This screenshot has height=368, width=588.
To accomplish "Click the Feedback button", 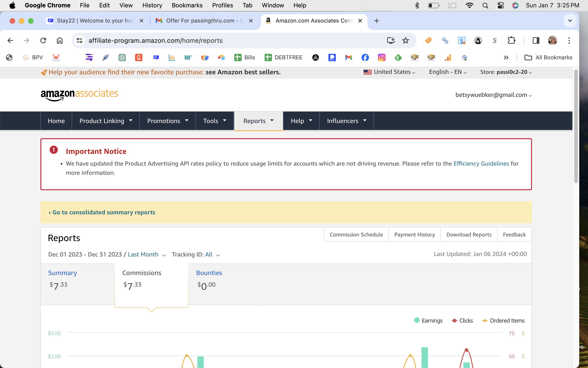I will click(514, 235).
